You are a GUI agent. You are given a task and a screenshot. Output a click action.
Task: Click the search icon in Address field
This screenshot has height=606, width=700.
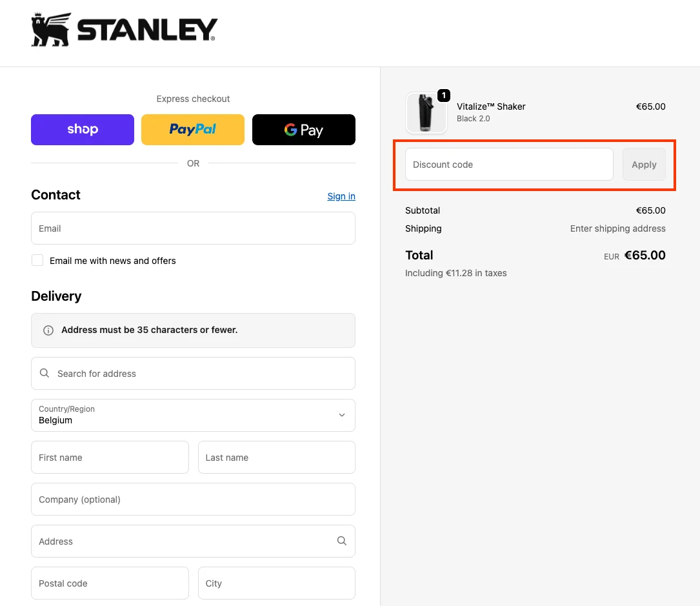(x=341, y=541)
